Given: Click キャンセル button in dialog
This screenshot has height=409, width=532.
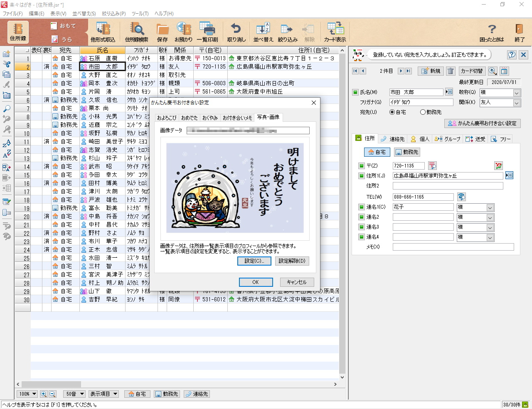Looking at the screenshot, I should (297, 282).
